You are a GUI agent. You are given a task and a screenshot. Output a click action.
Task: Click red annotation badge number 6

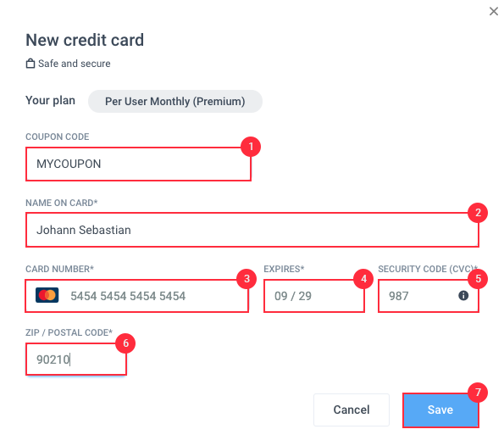(x=125, y=343)
